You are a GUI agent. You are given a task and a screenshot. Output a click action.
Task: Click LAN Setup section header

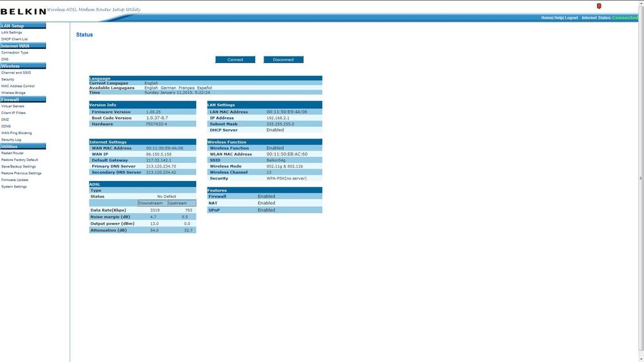pos(23,26)
